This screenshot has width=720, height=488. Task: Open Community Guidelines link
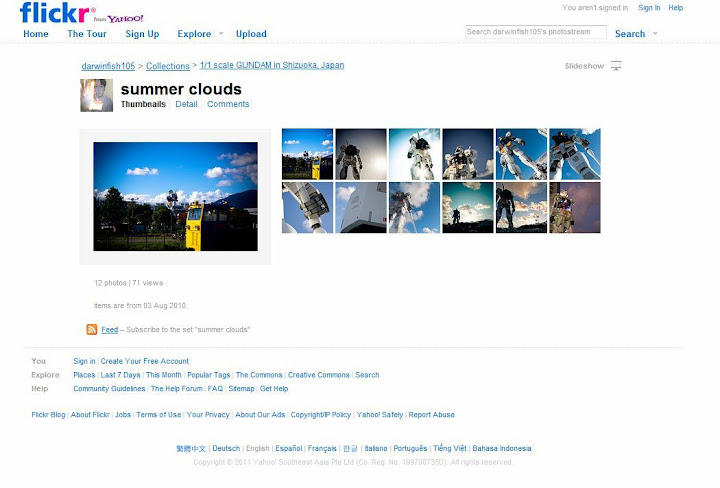coord(109,389)
